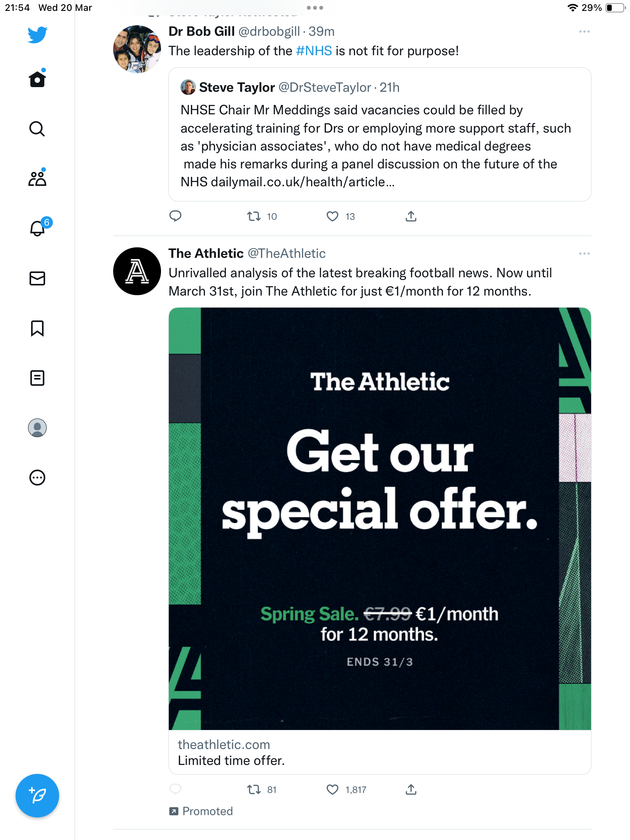
Task: Tap The Athletic special offer image
Action: (380, 519)
